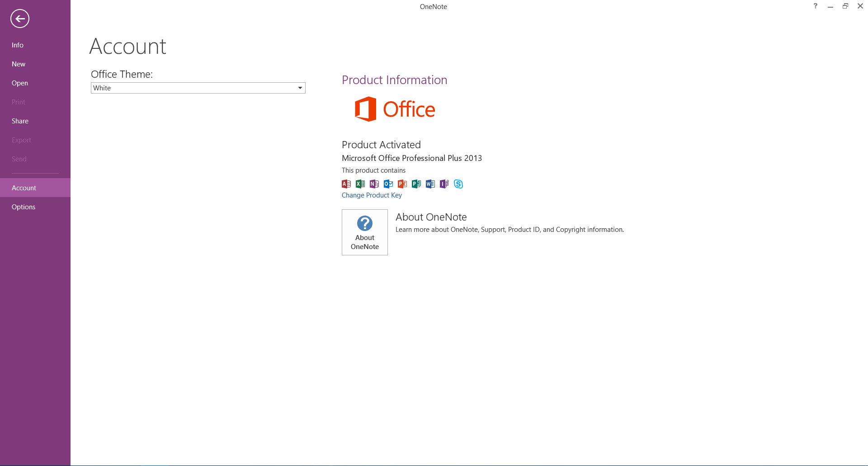Click the Skype for Business icon
This screenshot has height=466, width=868.
458,184
